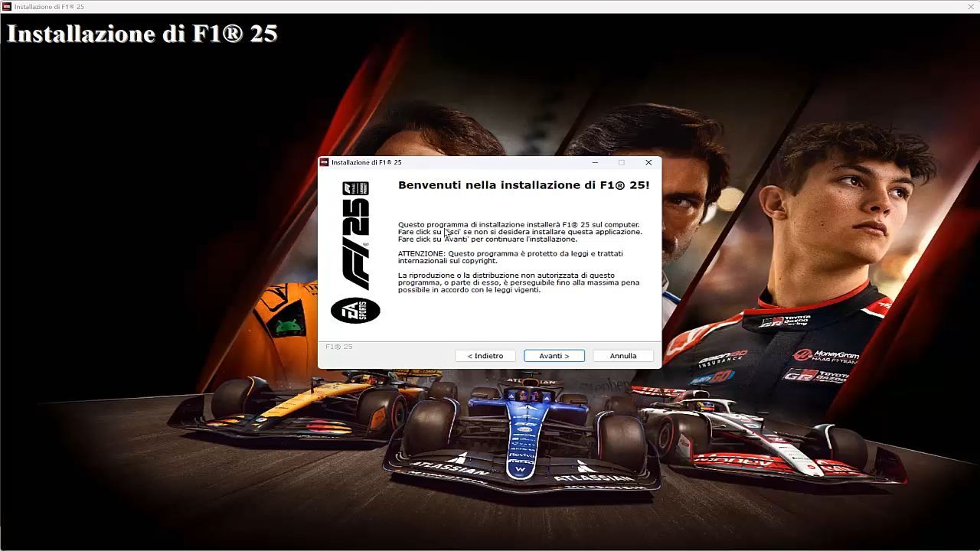The height and width of the screenshot is (551, 980).
Task: Click the outer window app icon
Action: tap(7, 6)
